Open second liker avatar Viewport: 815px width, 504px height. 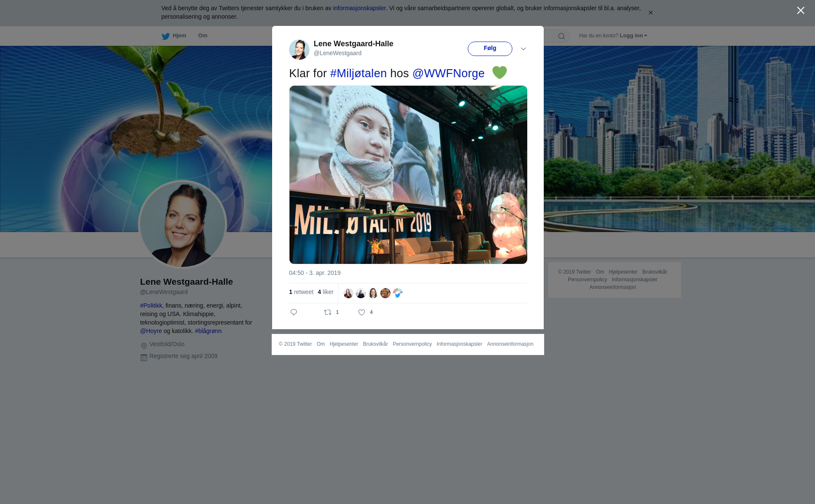click(x=361, y=293)
